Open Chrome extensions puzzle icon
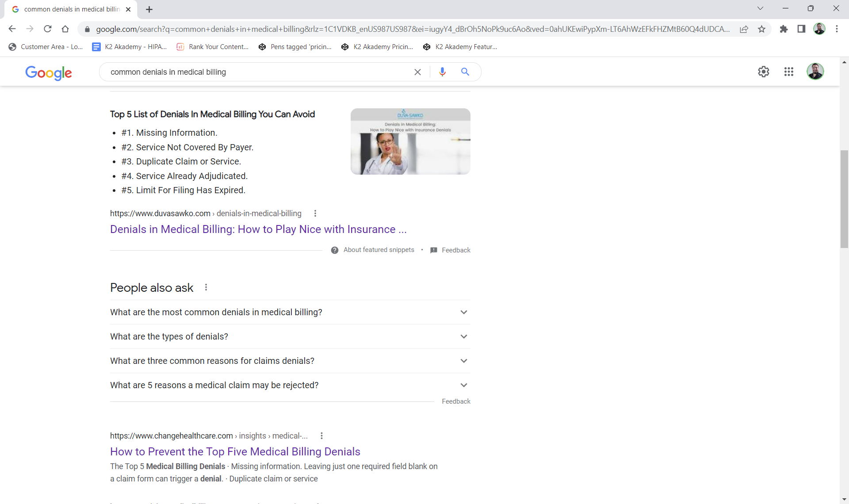This screenshot has width=849, height=504. tap(784, 29)
